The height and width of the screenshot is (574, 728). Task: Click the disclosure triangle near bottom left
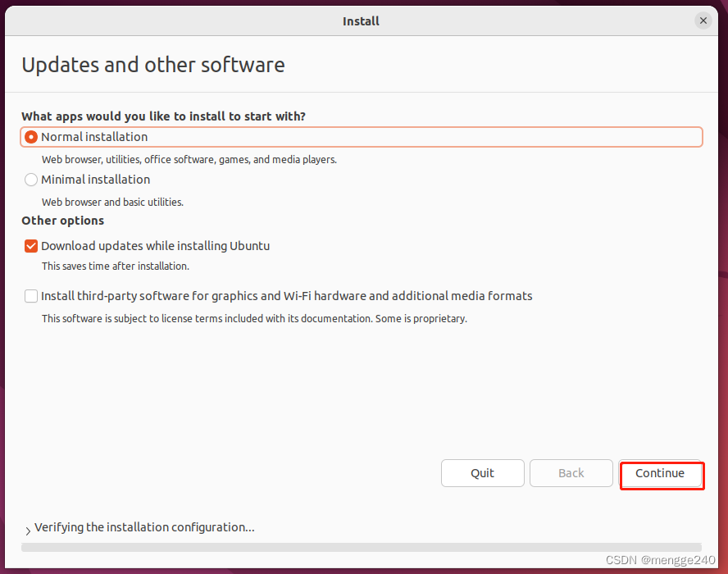27,529
